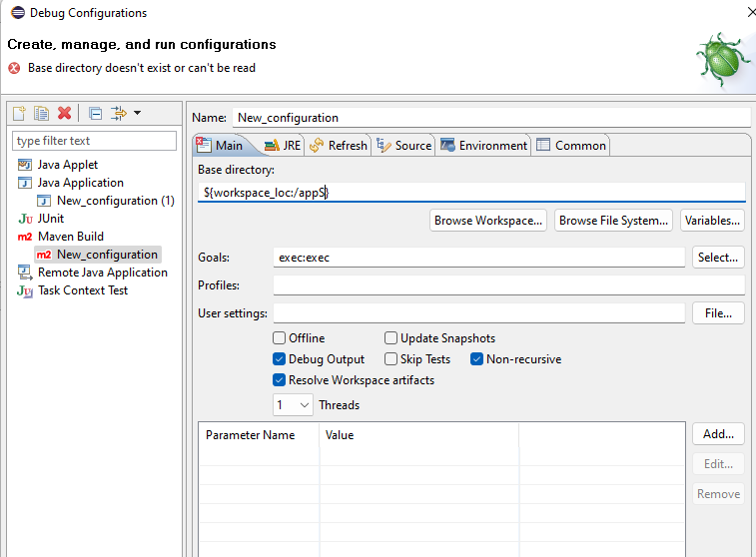
Task: Click the User settings input field
Action: pyautogui.click(x=478, y=313)
